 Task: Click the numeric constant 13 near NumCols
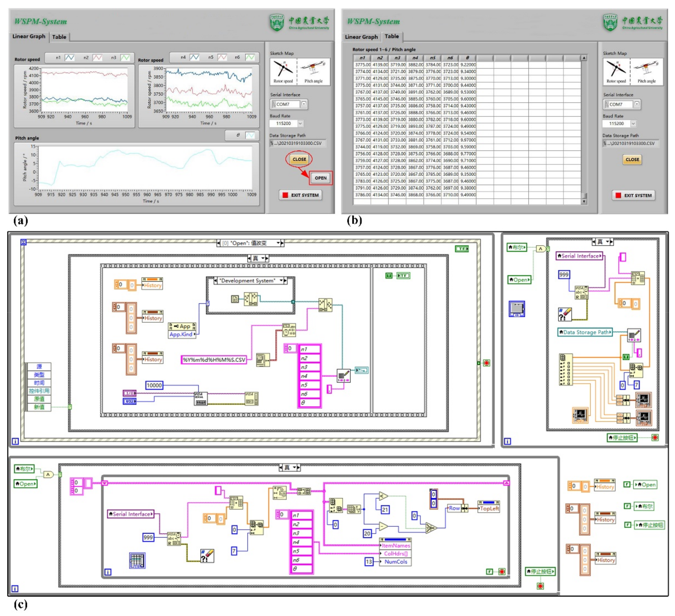click(x=369, y=561)
